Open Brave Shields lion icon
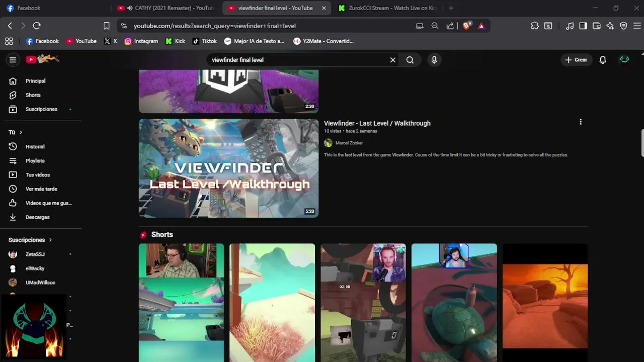The image size is (644, 362). (x=466, y=26)
